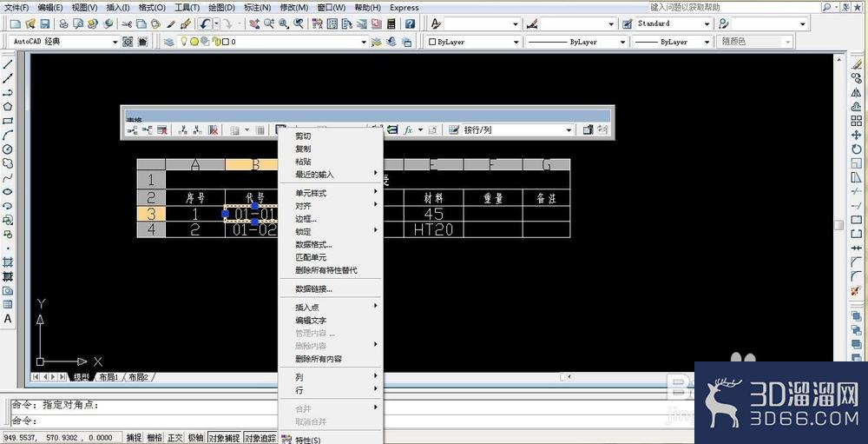Open the 修改(M) menu
Image resolution: width=868 pixels, height=444 pixels.
tap(294, 8)
